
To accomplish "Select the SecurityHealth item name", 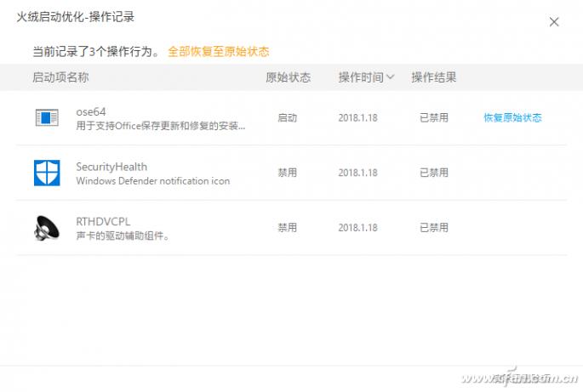I will pyautogui.click(x=111, y=167).
